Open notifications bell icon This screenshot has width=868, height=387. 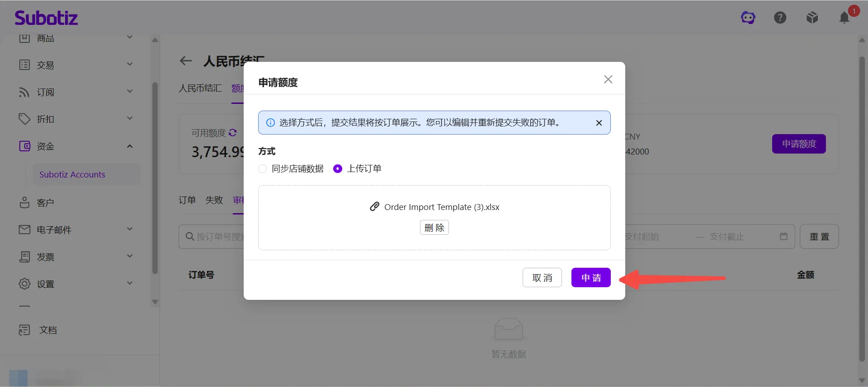[x=844, y=18]
